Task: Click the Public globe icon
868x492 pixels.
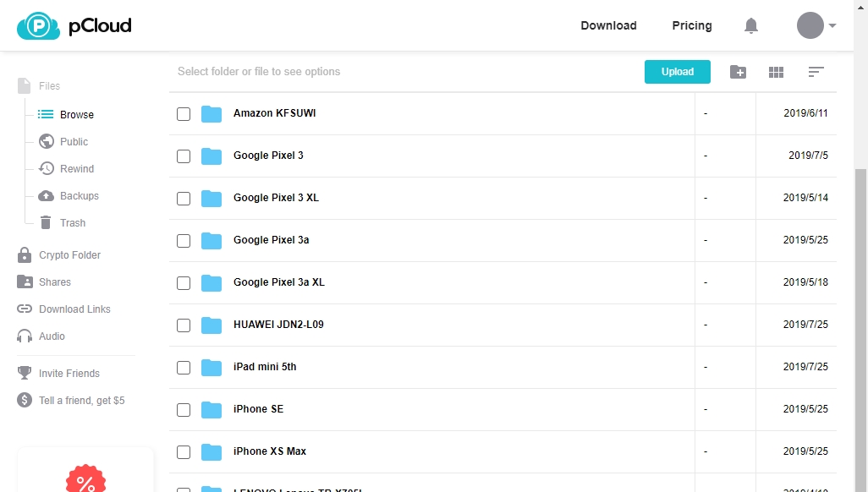Action: [47, 142]
